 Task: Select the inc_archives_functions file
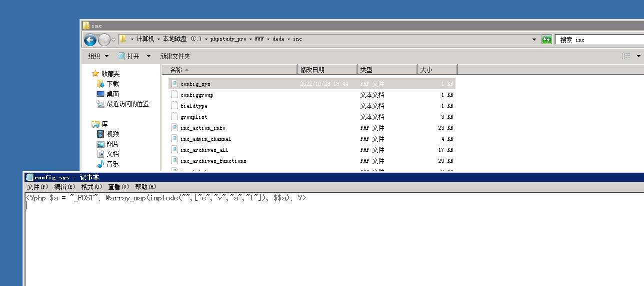click(213, 161)
